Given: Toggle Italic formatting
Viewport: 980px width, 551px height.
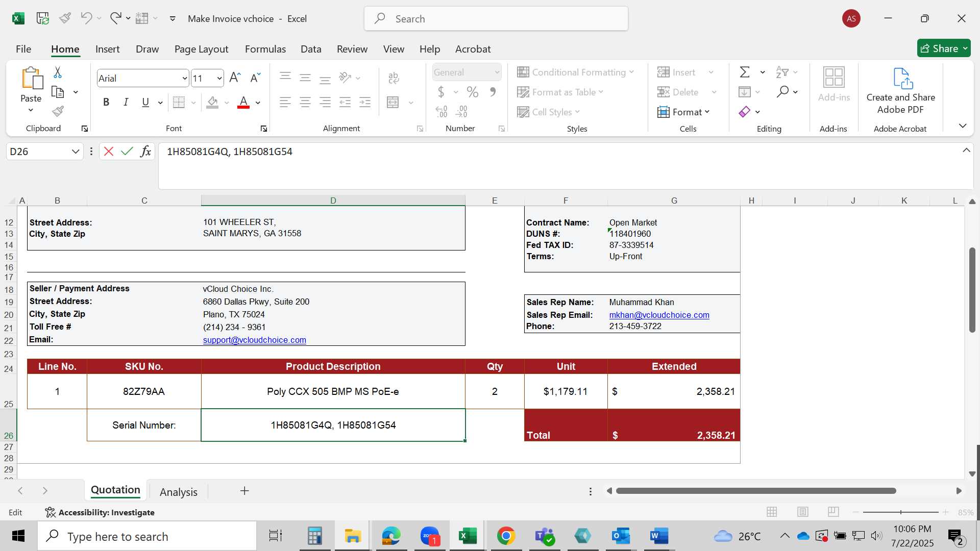Looking at the screenshot, I should pos(126,102).
